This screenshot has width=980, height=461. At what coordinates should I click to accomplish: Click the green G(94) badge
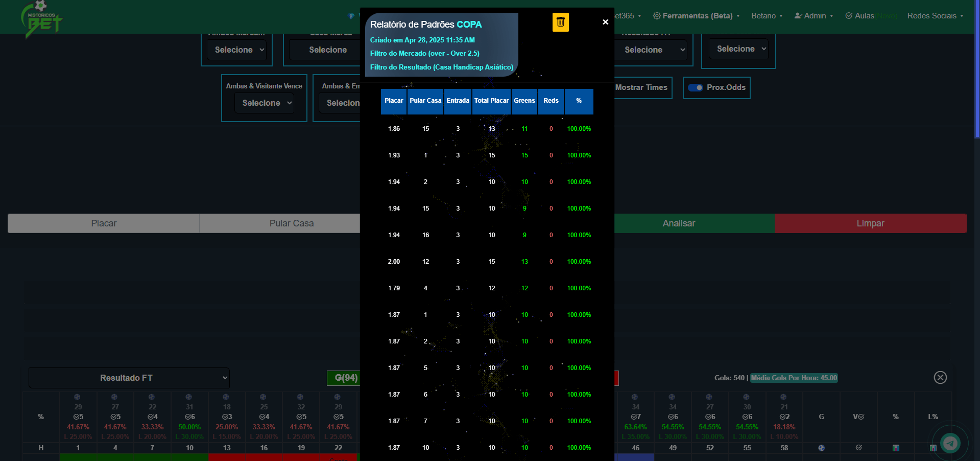(344, 378)
